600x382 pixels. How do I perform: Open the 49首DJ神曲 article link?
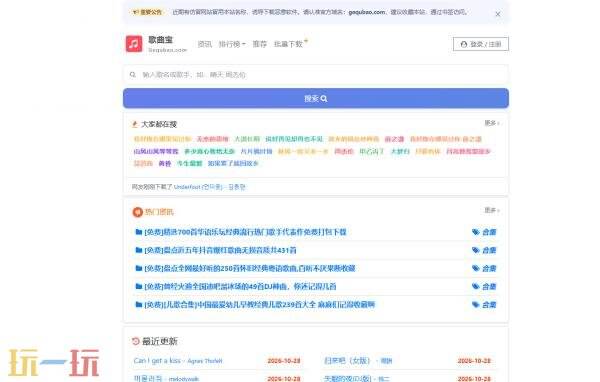coord(240,286)
